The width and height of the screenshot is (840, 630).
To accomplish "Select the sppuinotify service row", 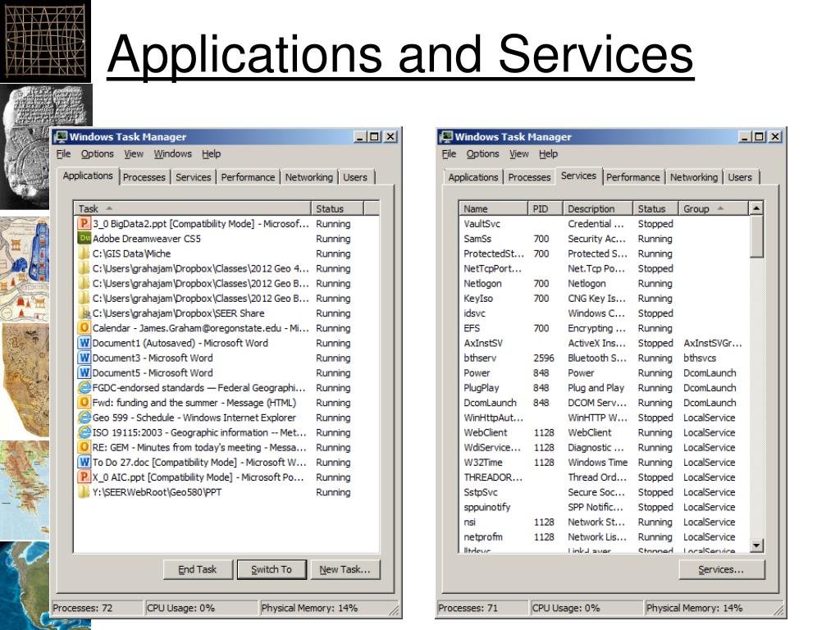I will [604, 507].
